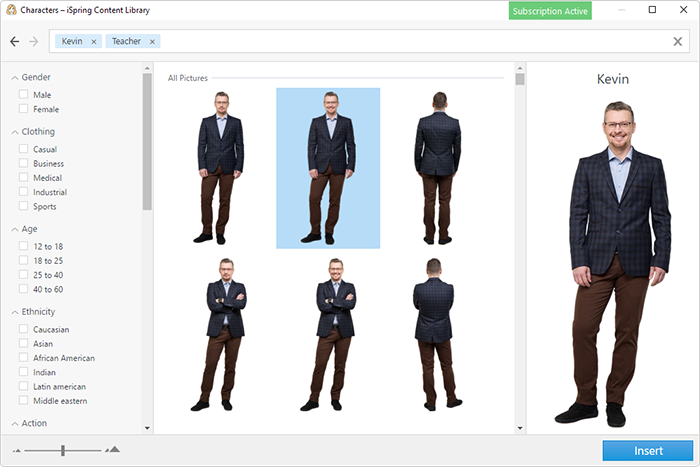Select the highlighted smiling Kevin thumbnail
This screenshot has height=467, width=700.
pyautogui.click(x=328, y=168)
